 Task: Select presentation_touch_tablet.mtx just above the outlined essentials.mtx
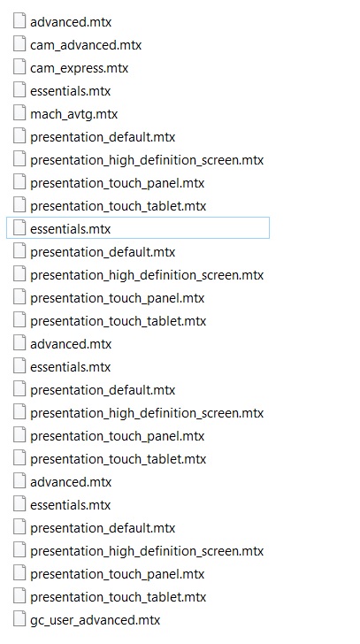pyautogui.click(x=119, y=206)
